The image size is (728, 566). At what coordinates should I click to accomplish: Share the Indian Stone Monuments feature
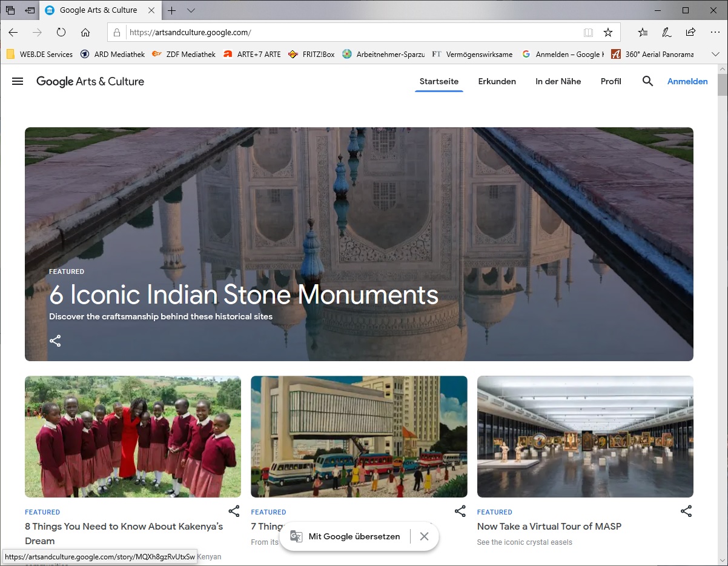[55, 341]
